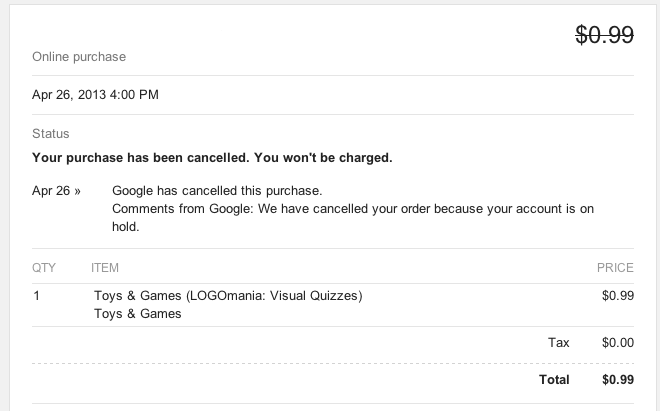This screenshot has width=660, height=411.
Task: Click the Status heading
Action: (50, 133)
